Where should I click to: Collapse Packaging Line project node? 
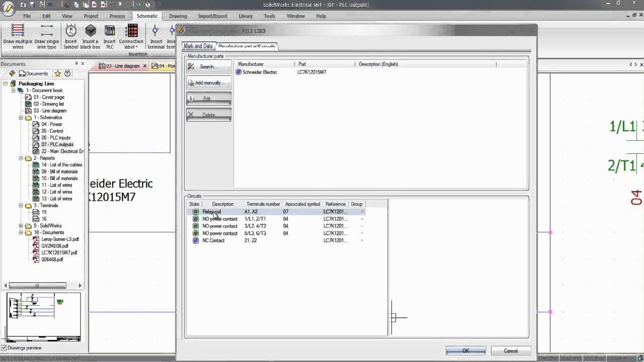[6, 84]
